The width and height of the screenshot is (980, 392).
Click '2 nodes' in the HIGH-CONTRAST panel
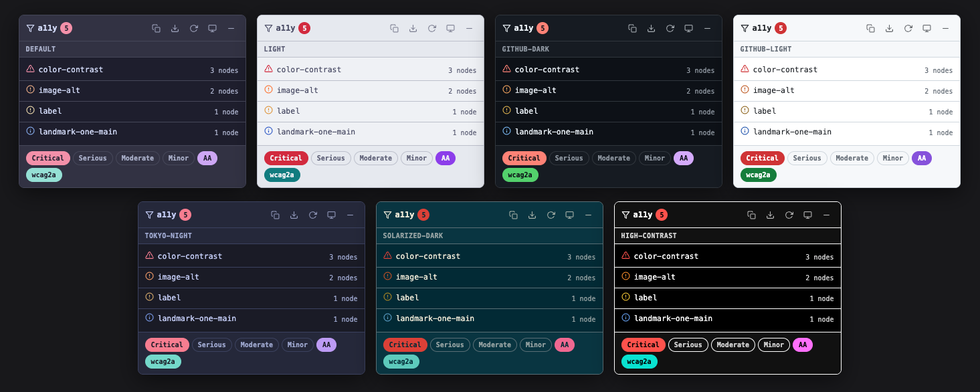tap(819, 278)
